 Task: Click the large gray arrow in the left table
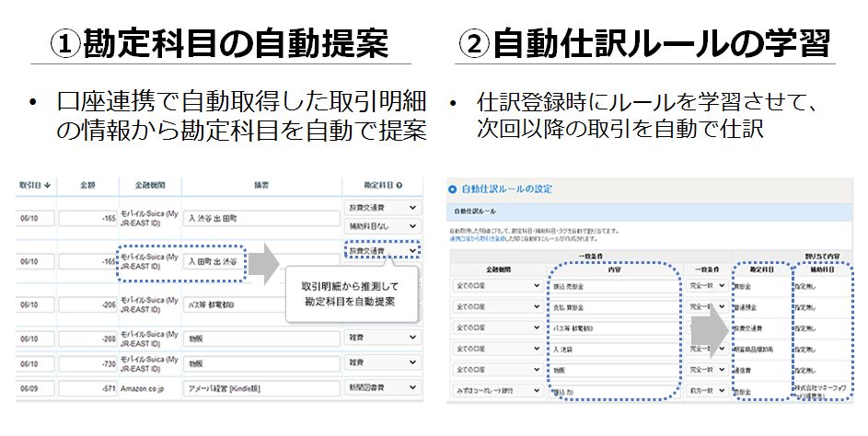269,261
